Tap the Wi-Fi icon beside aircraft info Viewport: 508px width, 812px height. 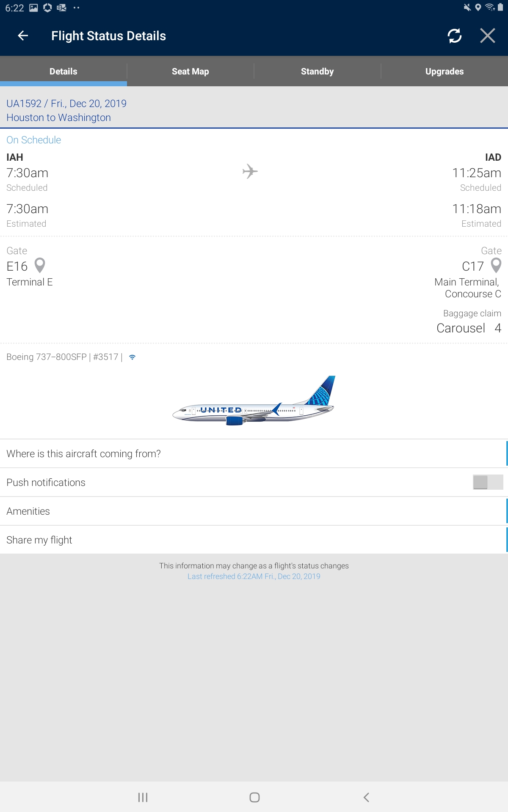click(133, 357)
